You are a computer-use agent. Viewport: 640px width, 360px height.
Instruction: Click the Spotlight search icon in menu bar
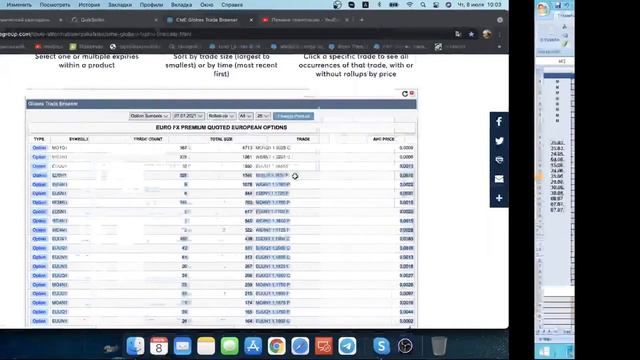(x=423, y=4)
